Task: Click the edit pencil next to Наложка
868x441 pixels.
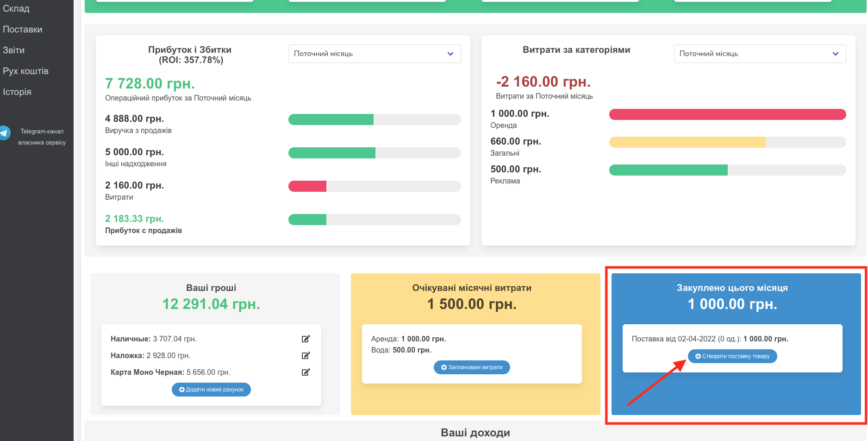Action: tap(306, 355)
